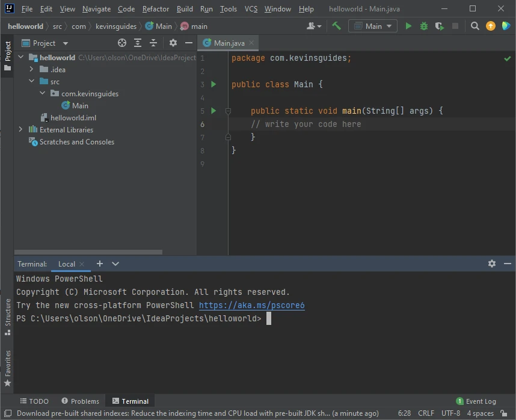Click the Terminal tool window tab

131,401
